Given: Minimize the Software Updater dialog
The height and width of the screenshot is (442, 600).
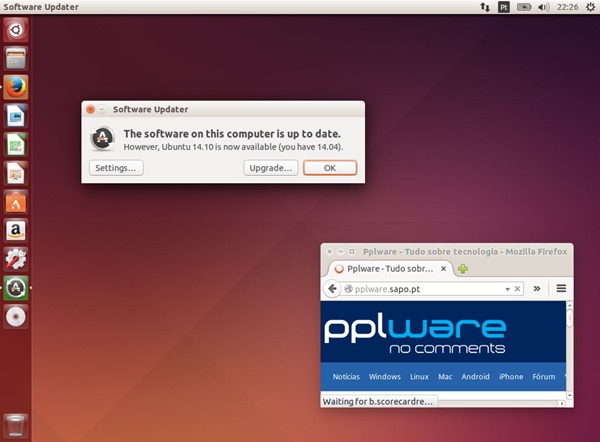Looking at the screenshot, I should (102, 109).
